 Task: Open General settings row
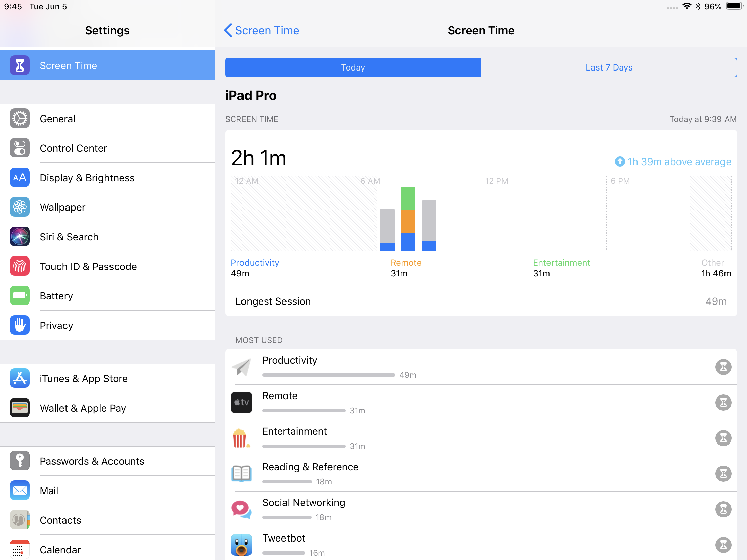pos(107,119)
